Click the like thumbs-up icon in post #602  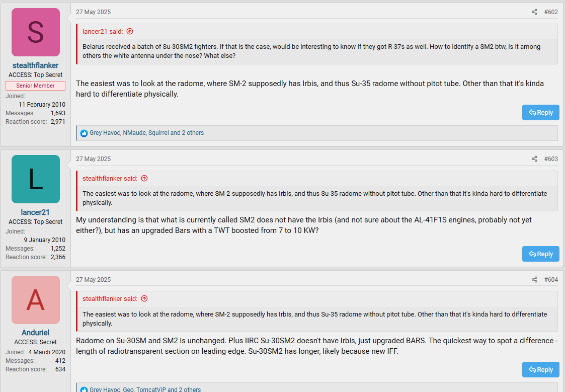[x=84, y=133]
